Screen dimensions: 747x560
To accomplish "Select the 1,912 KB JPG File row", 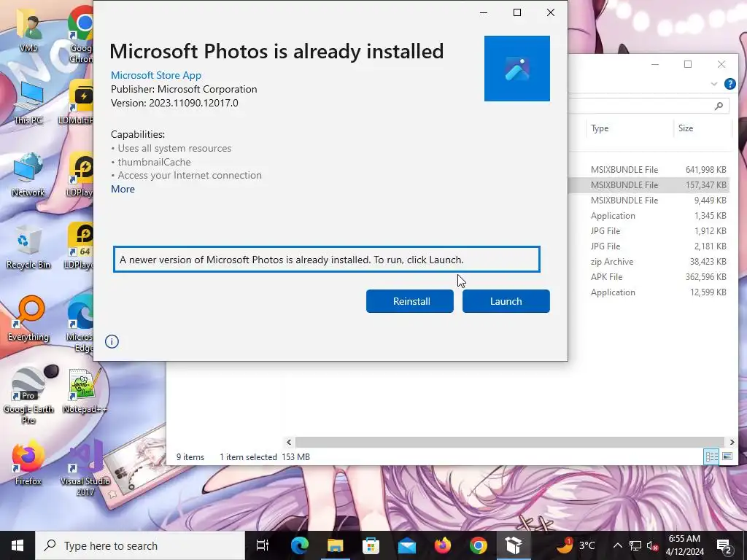I will point(649,231).
